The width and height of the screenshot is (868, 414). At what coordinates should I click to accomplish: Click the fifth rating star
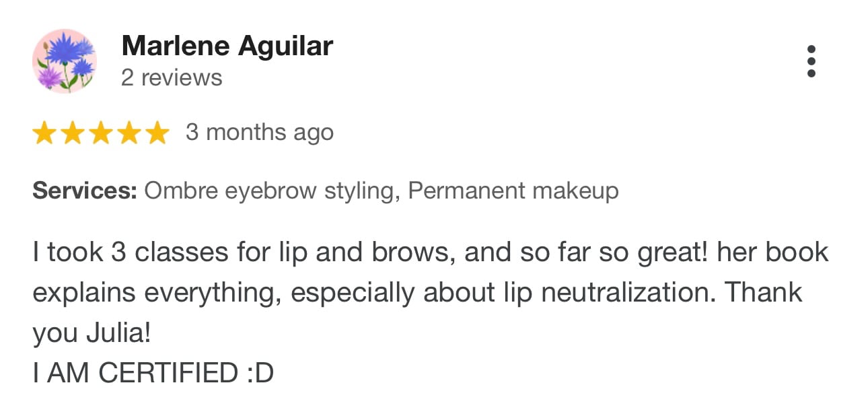click(x=157, y=133)
